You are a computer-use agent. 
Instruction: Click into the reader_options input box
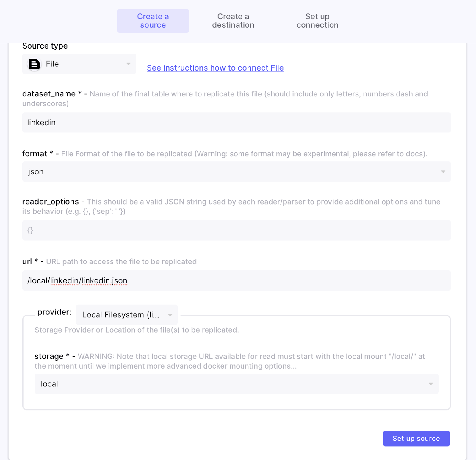pyautogui.click(x=236, y=230)
